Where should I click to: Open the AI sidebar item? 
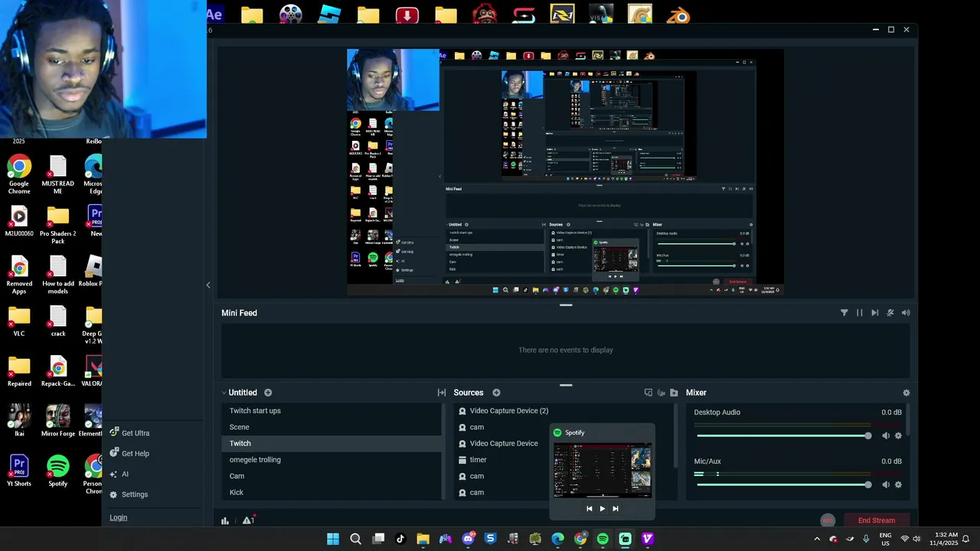click(119, 474)
